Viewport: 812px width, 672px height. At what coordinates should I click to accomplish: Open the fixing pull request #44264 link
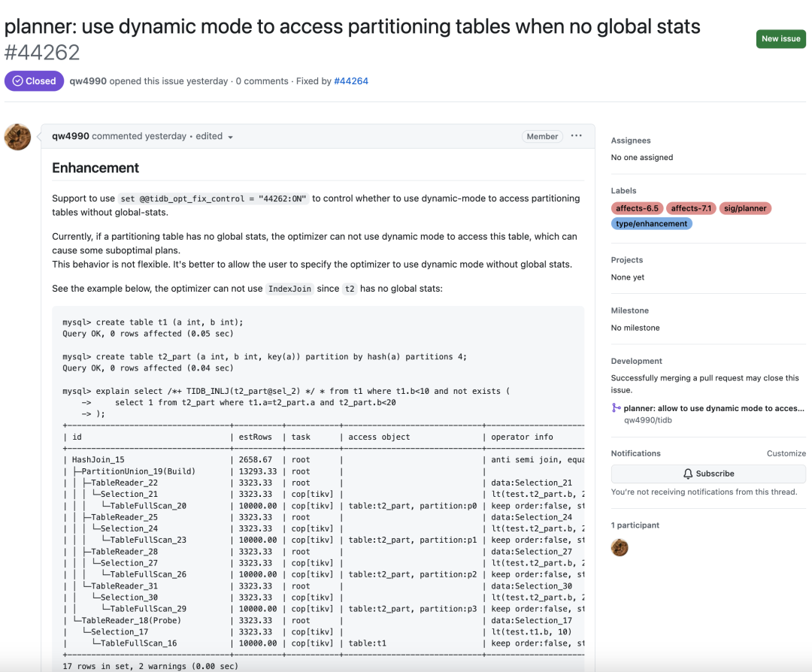(351, 81)
